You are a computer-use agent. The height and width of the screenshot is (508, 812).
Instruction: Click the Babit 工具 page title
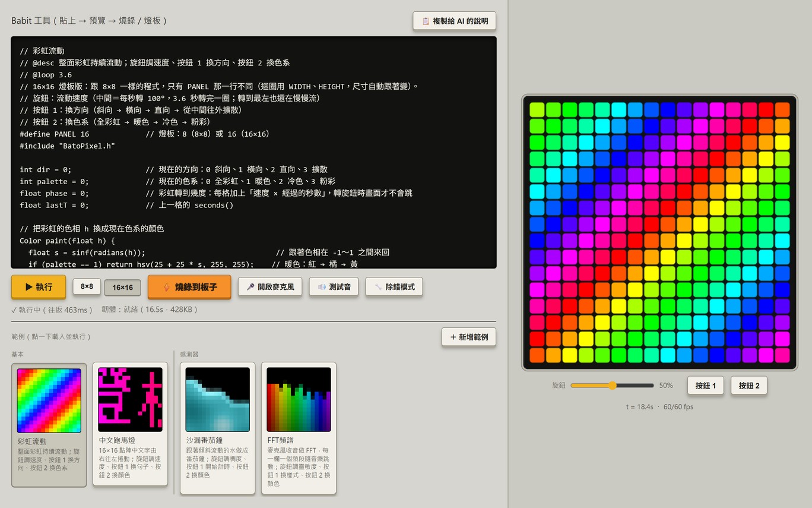(89, 20)
